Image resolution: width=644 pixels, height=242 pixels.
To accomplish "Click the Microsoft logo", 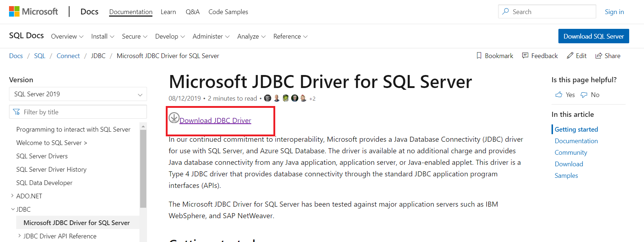I will click(x=33, y=12).
